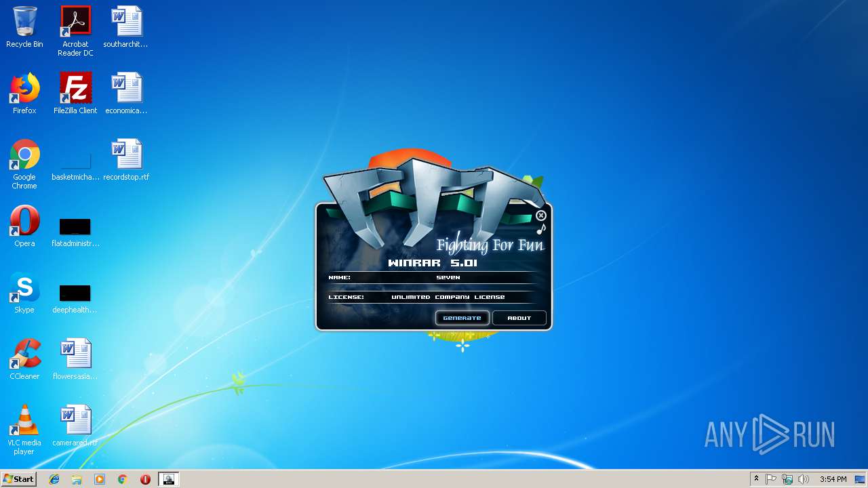Toggle the music note icon in keygen
Viewport: 868px width, 488px height.
point(541,229)
